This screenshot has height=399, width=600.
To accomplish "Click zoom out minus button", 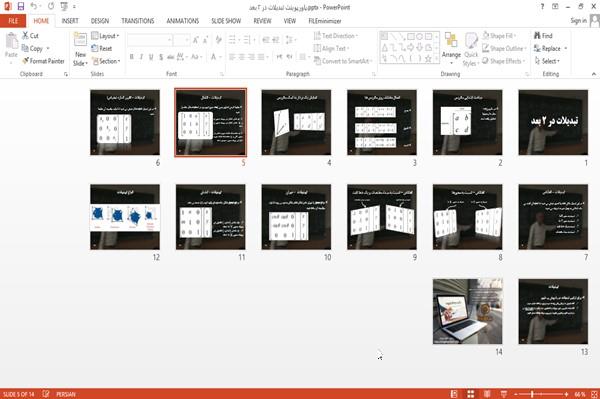I will tap(516, 394).
